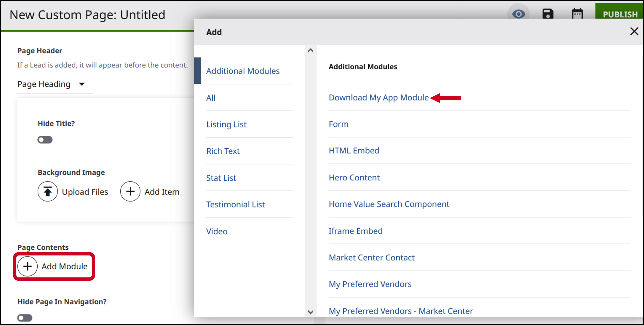Select the Additional Modules category

[x=243, y=71]
